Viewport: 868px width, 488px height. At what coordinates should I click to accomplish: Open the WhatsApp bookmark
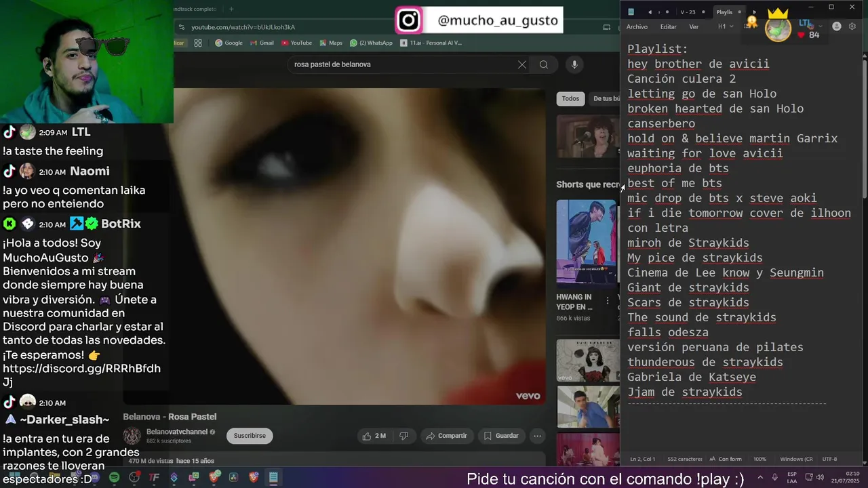pos(371,43)
